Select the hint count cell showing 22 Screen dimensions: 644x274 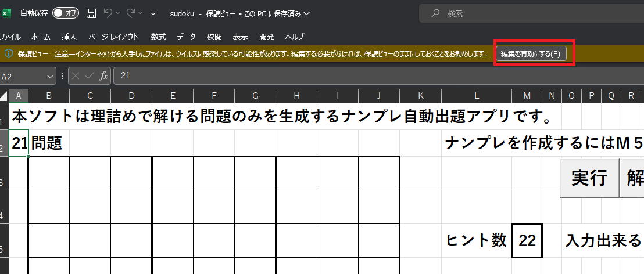[527, 240]
